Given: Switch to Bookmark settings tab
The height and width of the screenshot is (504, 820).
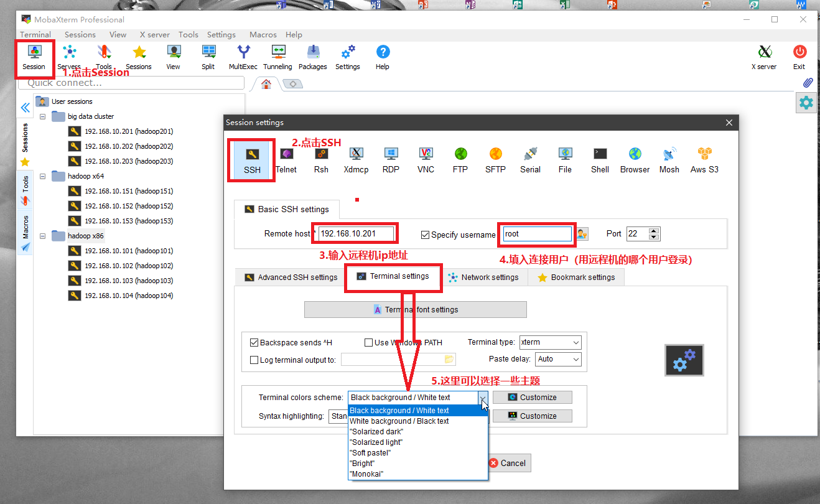Looking at the screenshot, I should coord(575,278).
